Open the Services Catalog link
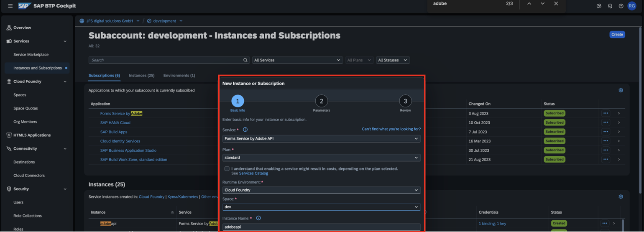Screen dimensions: 644x232 coord(253,173)
